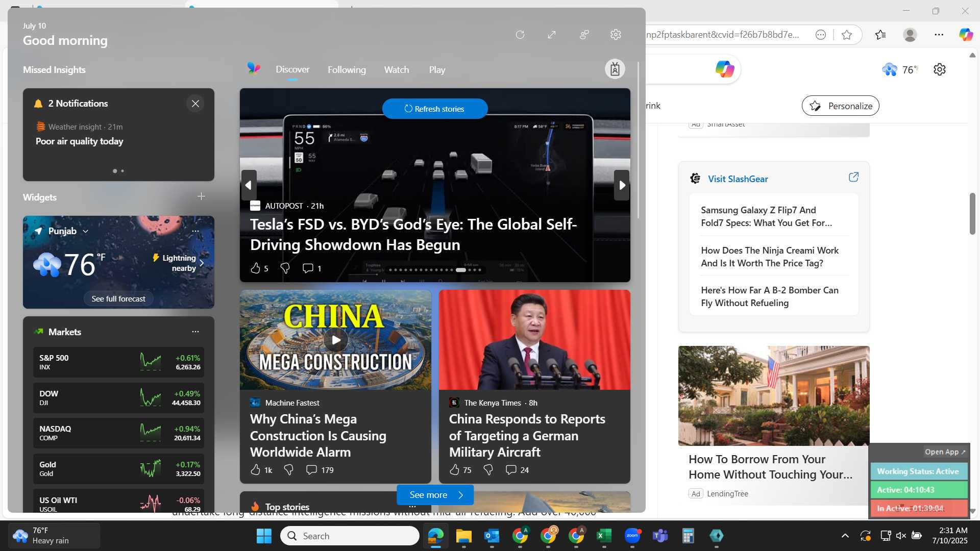Show hidden system tray icons chevron

(x=845, y=536)
